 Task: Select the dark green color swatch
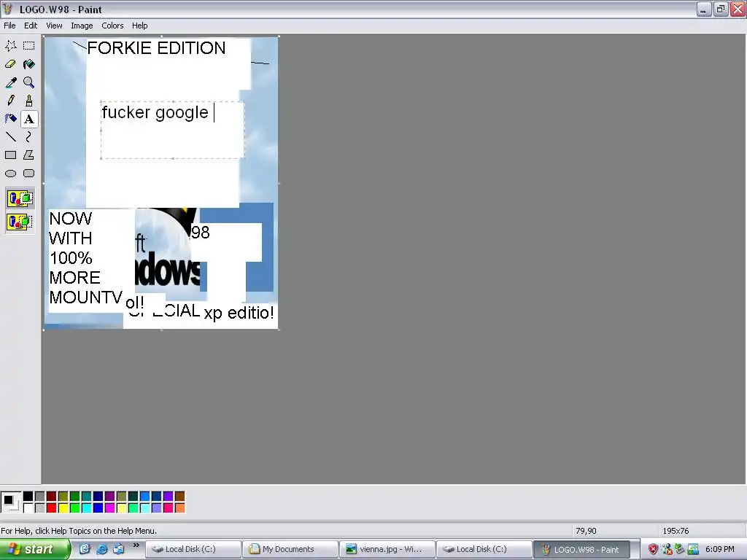(75, 497)
